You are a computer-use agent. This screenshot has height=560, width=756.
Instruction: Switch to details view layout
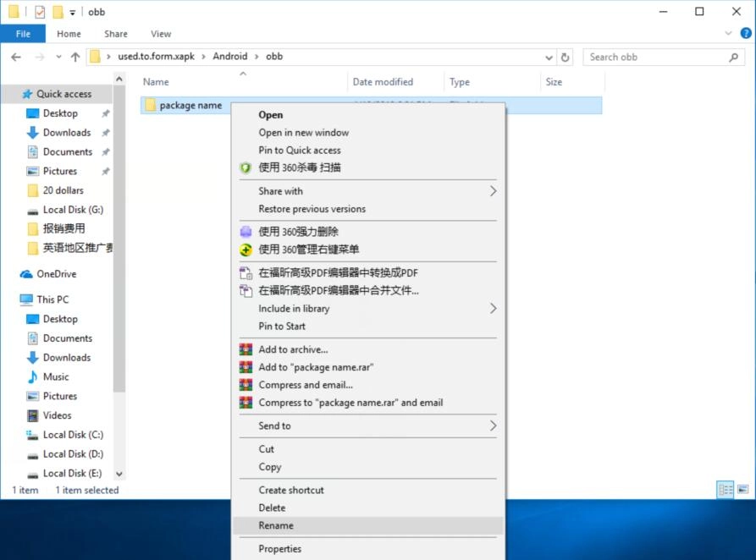[x=725, y=490]
